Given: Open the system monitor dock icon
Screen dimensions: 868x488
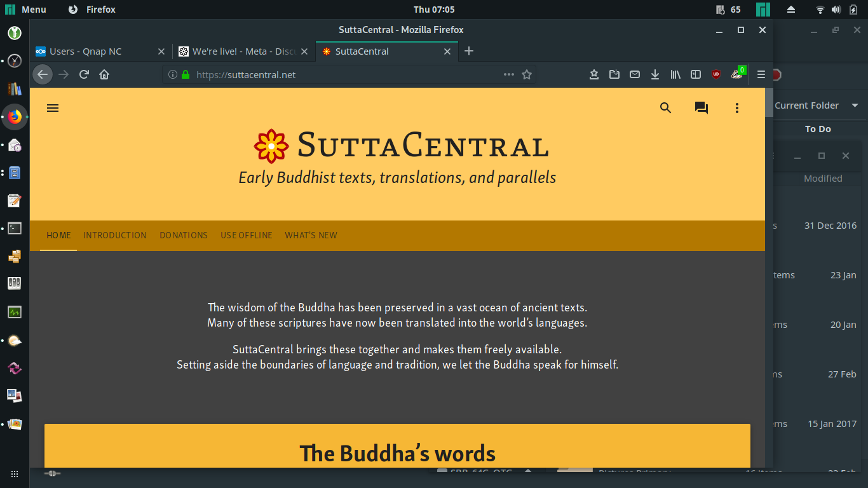Looking at the screenshot, I should [x=15, y=312].
